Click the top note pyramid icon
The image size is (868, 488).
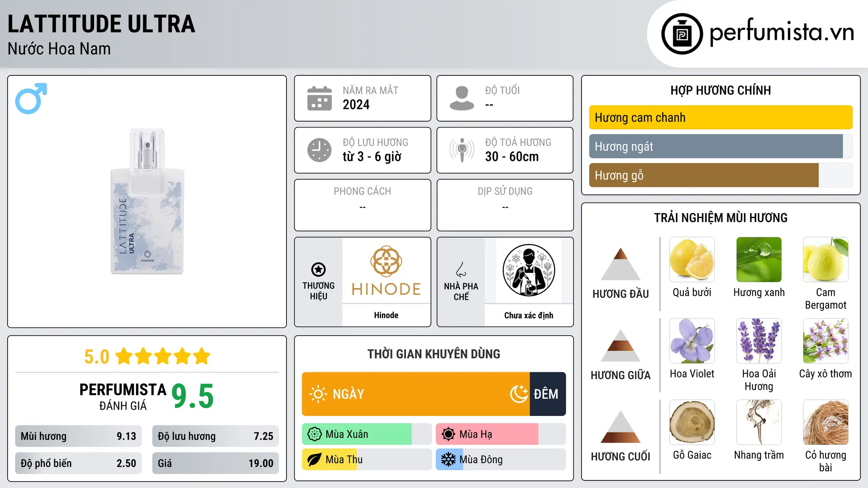point(620,264)
